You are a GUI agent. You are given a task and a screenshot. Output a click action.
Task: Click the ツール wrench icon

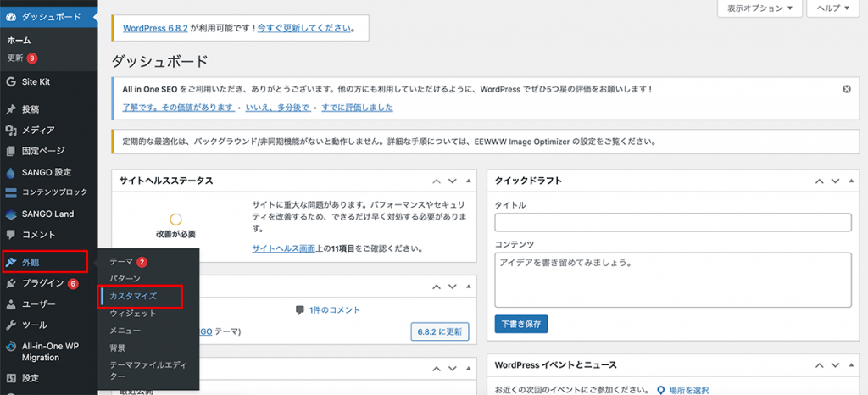coord(11,325)
